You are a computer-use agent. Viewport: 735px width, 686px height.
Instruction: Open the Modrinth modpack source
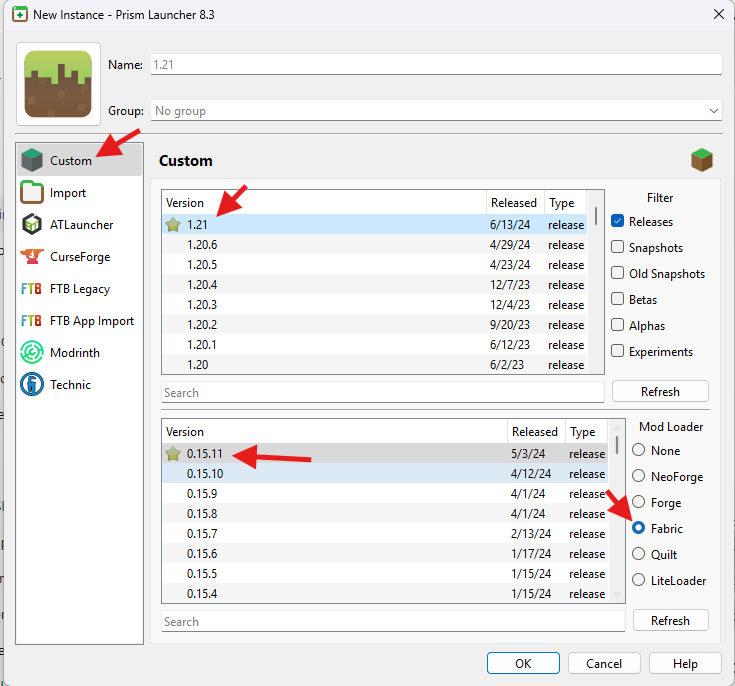click(79, 353)
